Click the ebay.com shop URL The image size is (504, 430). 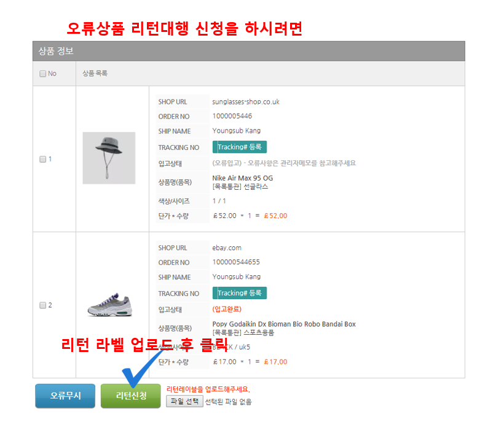tap(227, 248)
